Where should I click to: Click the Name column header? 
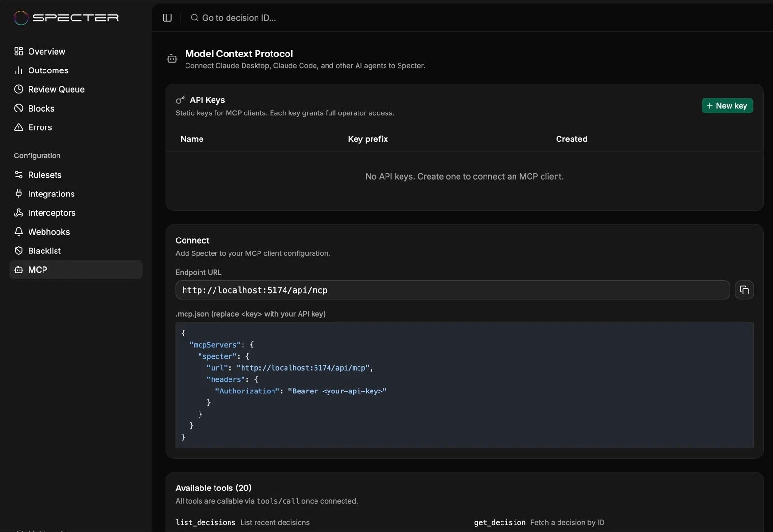tap(192, 139)
